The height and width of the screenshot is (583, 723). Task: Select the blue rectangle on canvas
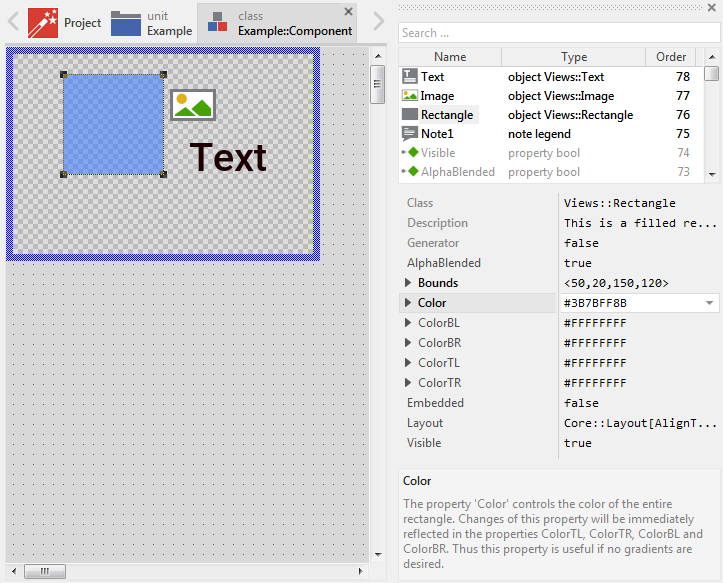[x=113, y=124]
